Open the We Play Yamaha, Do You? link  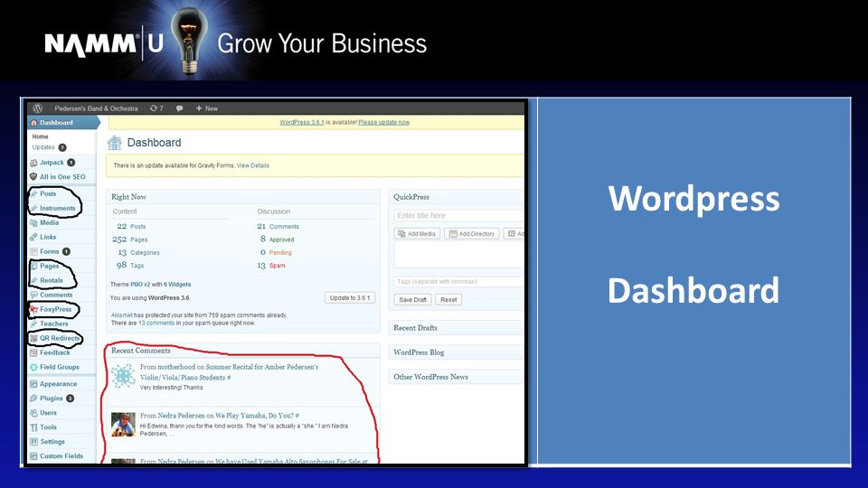coord(255,416)
